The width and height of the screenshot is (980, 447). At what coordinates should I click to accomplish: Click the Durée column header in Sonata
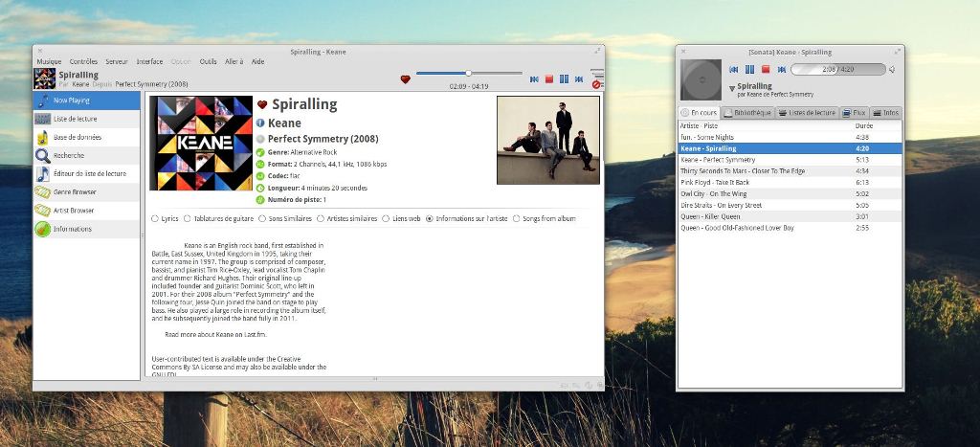878,125
